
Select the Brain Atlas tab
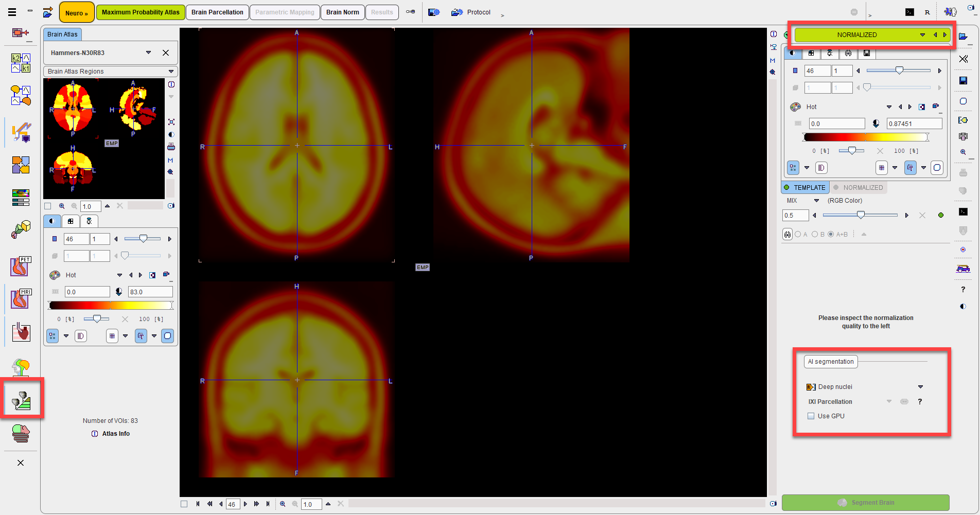[62, 34]
